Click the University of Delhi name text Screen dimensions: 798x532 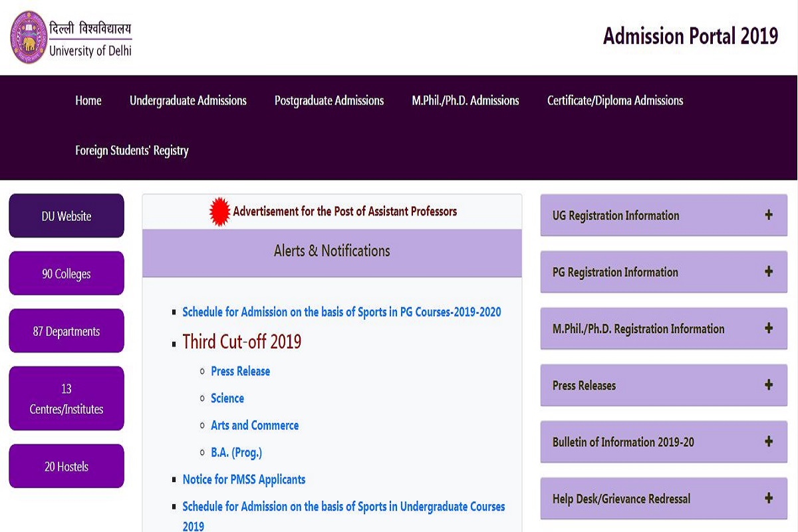pos(90,51)
